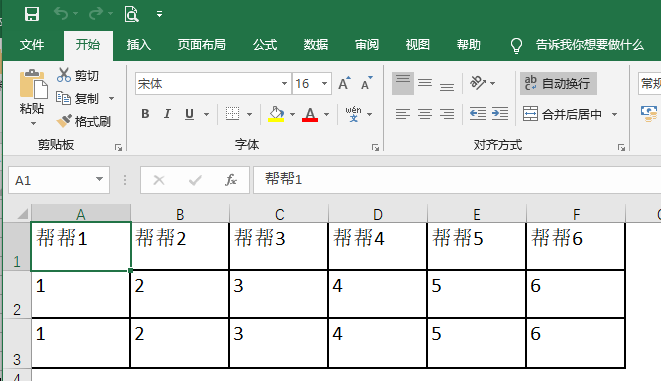Click the 格式刷 format painter

84,121
